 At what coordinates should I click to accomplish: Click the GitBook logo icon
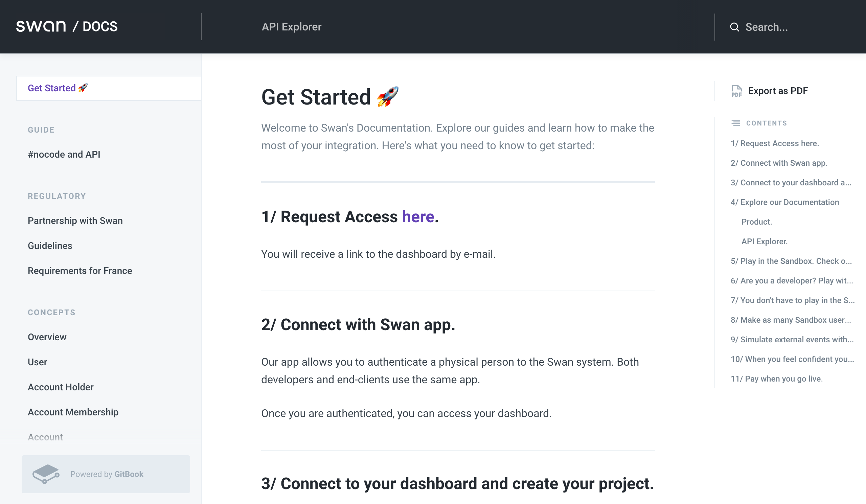pos(46,474)
